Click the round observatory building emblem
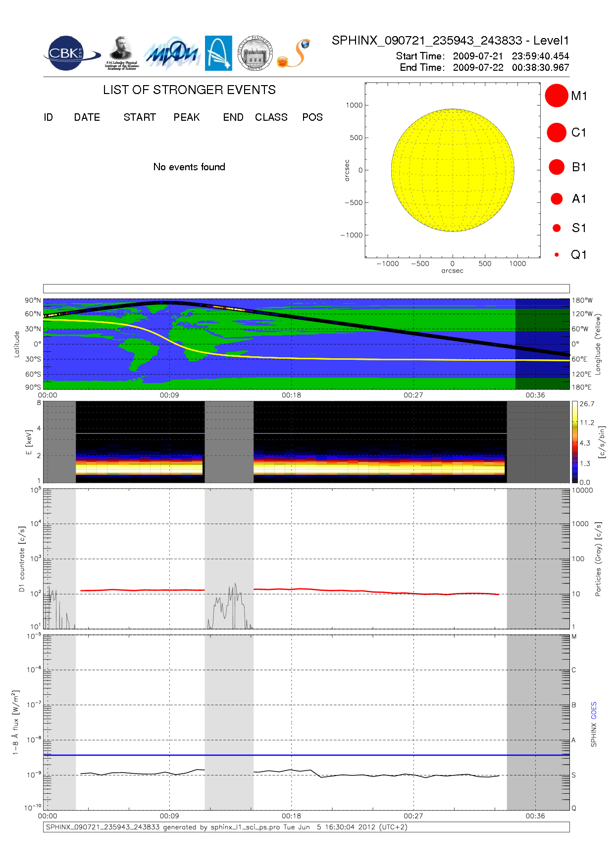Image resolution: width=614 pixels, height=868 pixels. click(255, 53)
